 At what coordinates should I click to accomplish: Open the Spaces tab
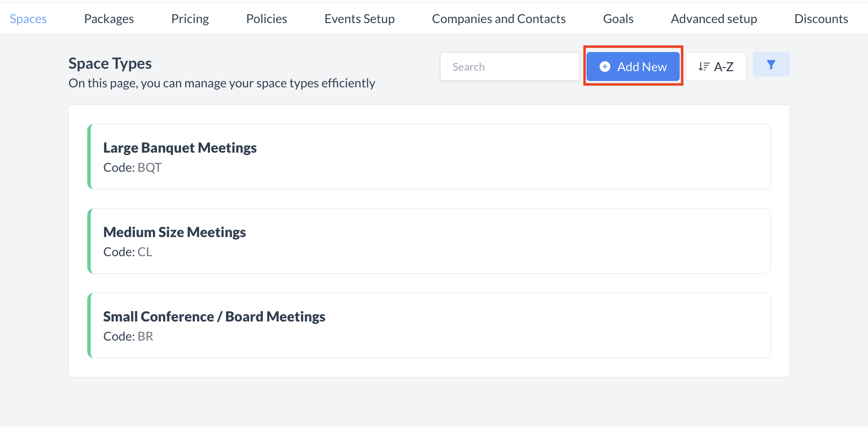(28, 19)
